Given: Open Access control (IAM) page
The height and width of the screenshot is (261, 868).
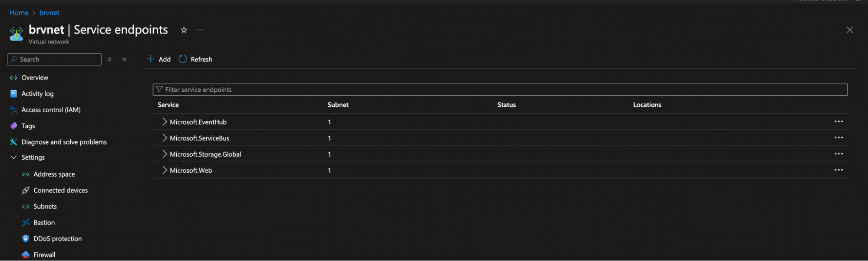Looking at the screenshot, I should tap(51, 110).
